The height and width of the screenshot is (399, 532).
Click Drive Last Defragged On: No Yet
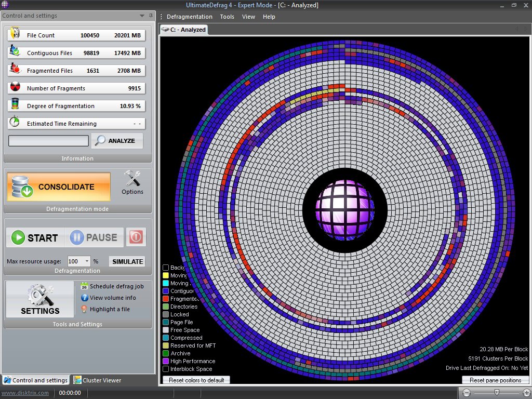pyautogui.click(x=486, y=368)
